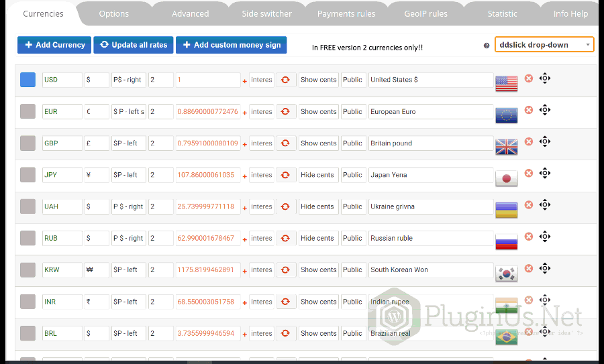Click the United States flag image
This screenshot has height=364, width=604.
[x=506, y=83]
